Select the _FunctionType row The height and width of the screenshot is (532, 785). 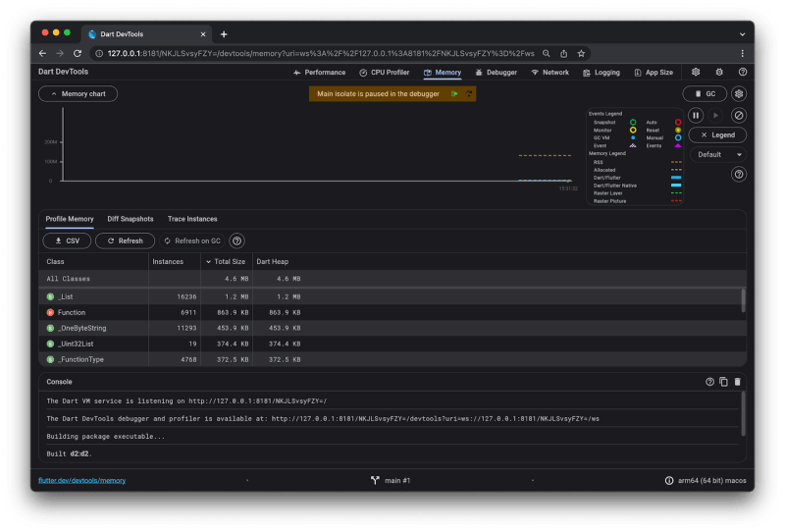[392, 359]
